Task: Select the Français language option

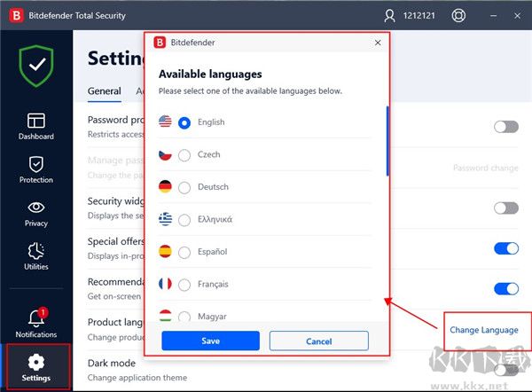Action: click(x=184, y=285)
